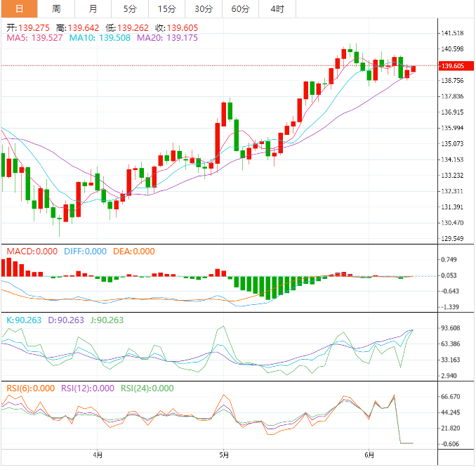Click the 6月 date axis label
The width and height of the screenshot is (476, 470).
click(369, 455)
